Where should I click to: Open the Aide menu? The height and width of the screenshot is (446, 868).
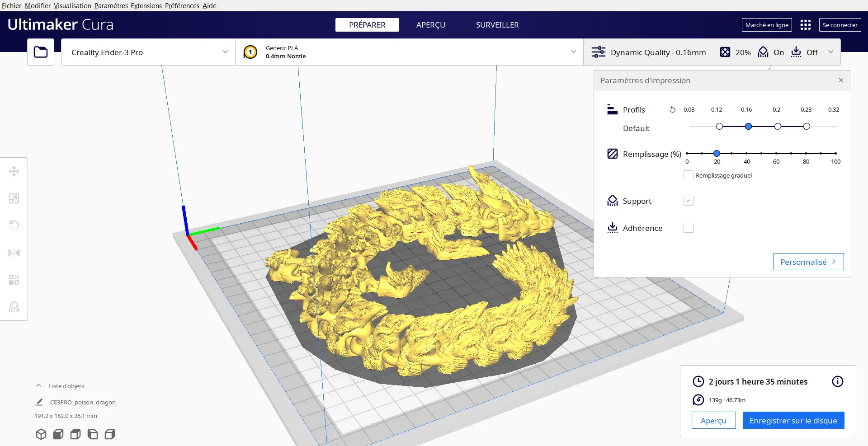click(209, 5)
